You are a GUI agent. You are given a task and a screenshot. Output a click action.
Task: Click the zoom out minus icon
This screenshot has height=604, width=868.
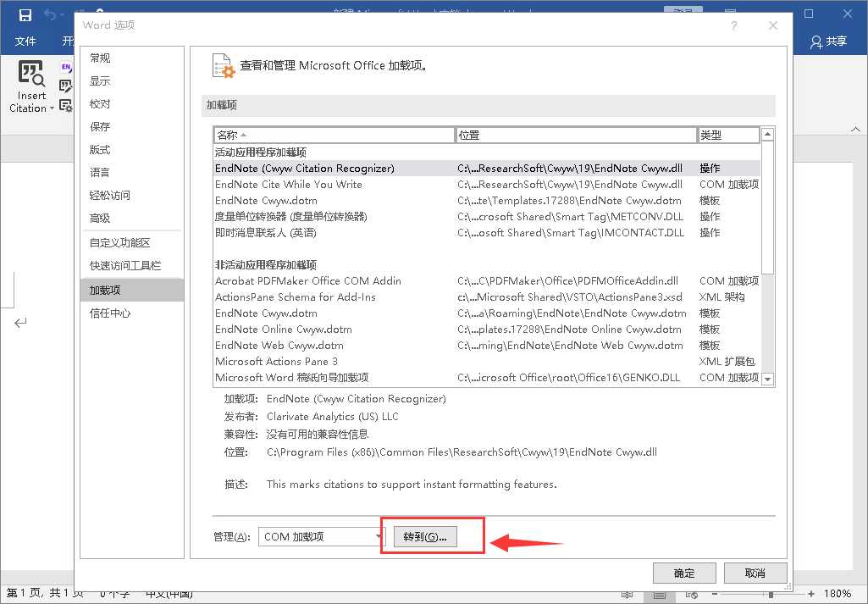pos(715,594)
